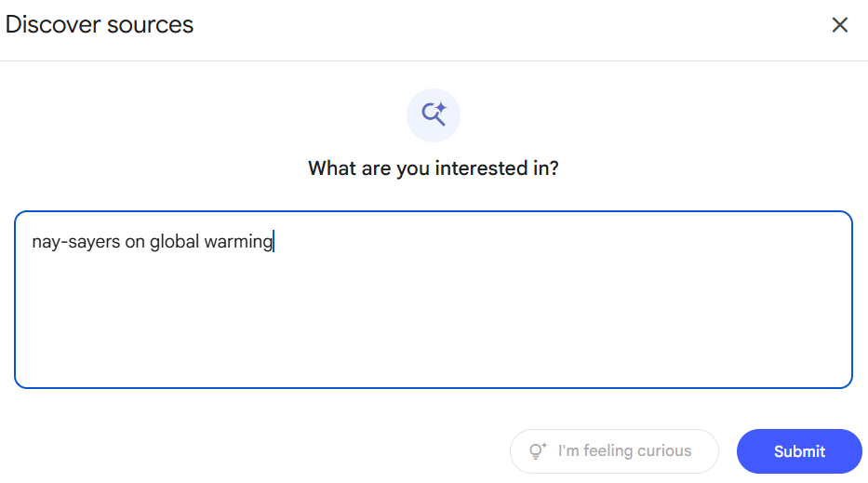The height and width of the screenshot is (483, 868).
Task: Click the empty right side of the query line
Action: (x=559, y=242)
